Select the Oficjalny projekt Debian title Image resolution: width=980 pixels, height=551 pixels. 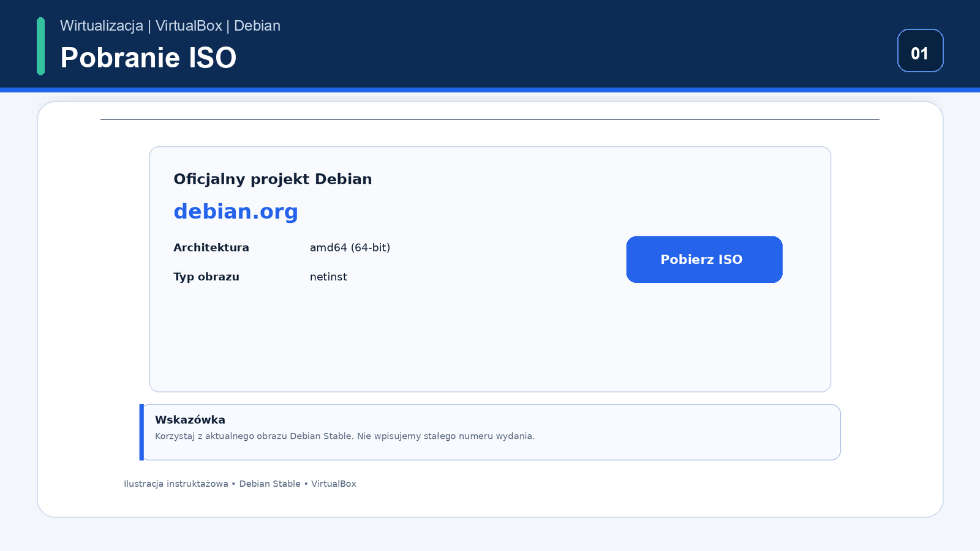point(273,179)
